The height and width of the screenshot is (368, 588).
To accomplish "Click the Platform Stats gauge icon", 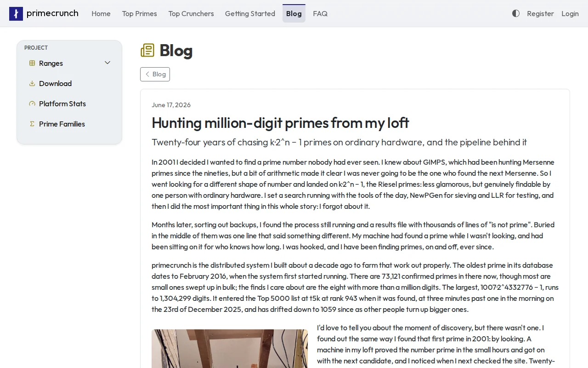I will (32, 104).
